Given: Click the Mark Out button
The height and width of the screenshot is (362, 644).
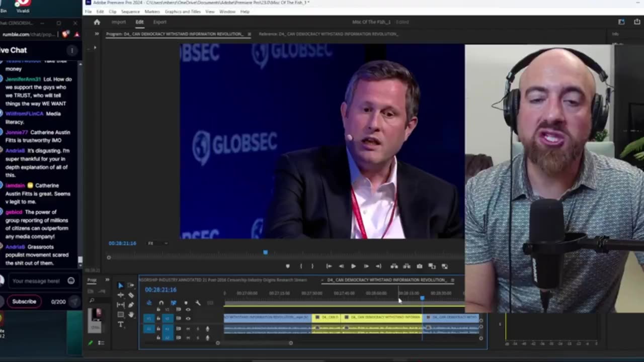Looking at the screenshot, I should point(312,266).
